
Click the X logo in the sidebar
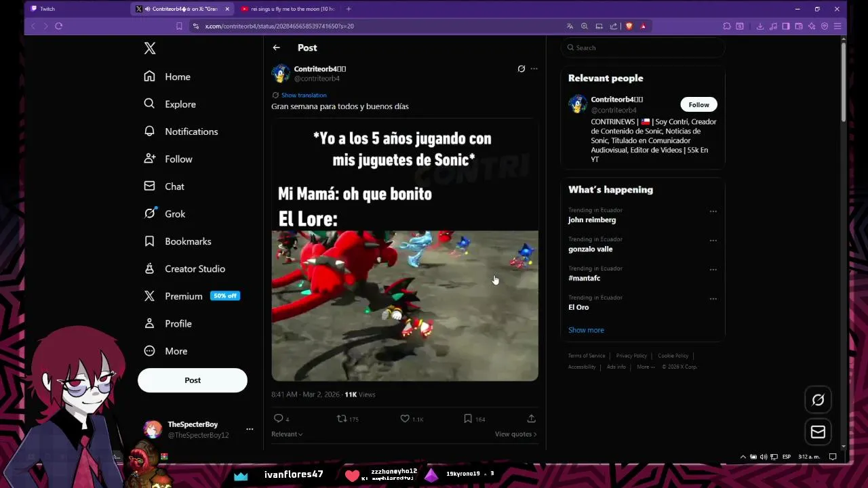(150, 48)
